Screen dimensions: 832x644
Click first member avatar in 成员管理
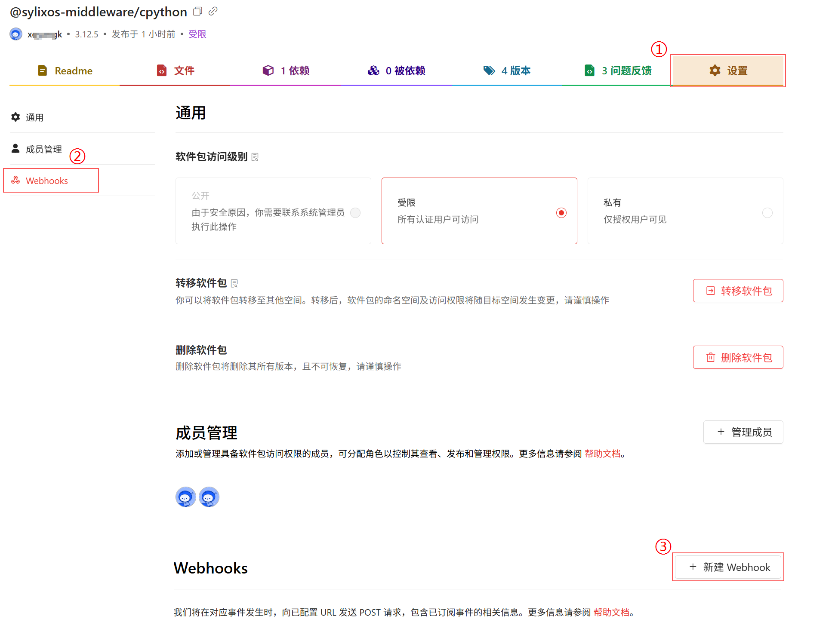(186, 497)
